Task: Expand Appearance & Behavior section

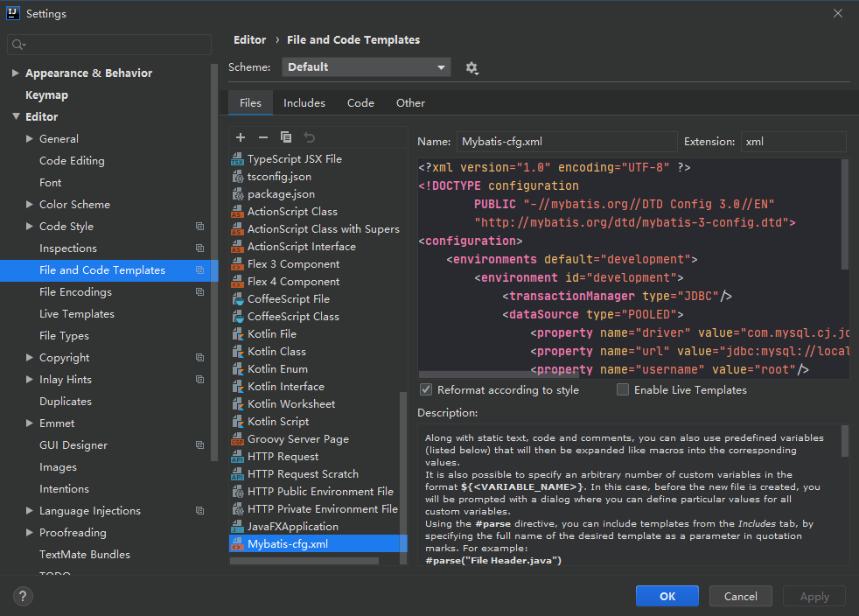Action: (x=16, y=73)
